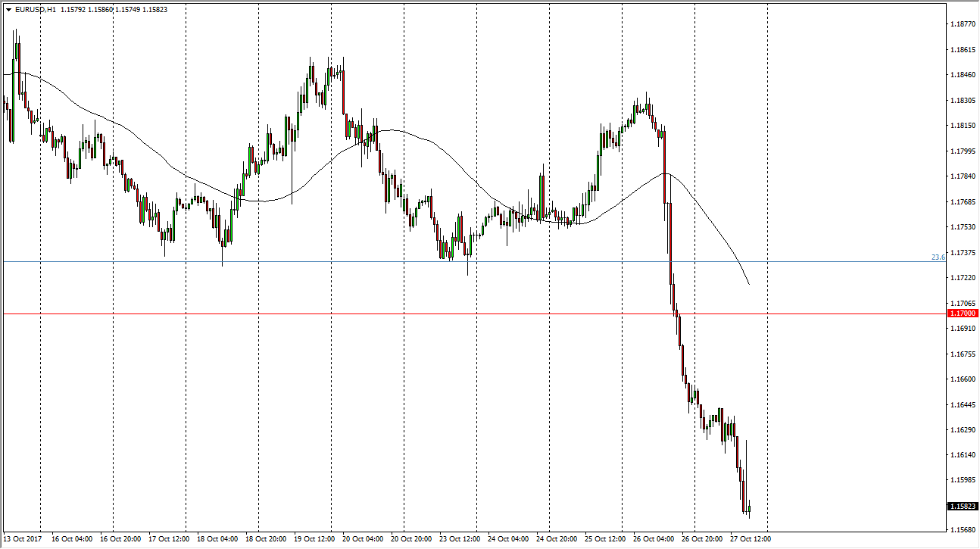Viewport: 980px width, 549px height.
Task: Click the 1.17995 price on the scale
Action: [963, 151]
